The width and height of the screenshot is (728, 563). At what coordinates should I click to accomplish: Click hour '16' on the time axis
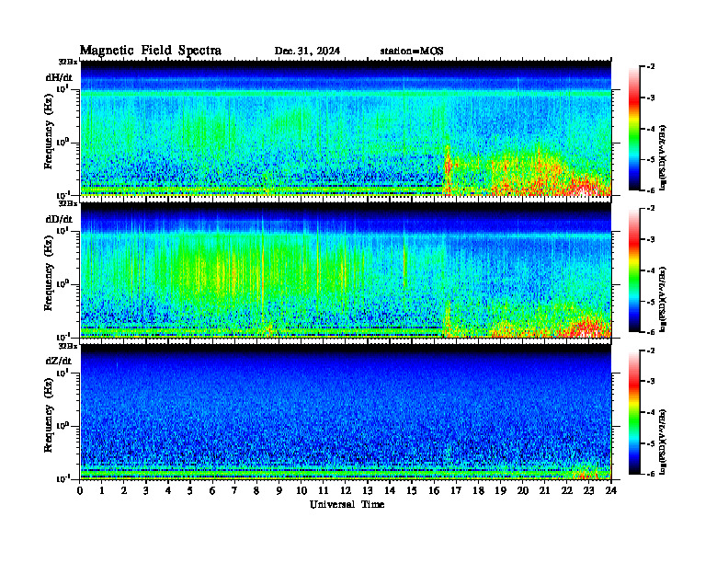pyautogui.click(x=434, y=491)
